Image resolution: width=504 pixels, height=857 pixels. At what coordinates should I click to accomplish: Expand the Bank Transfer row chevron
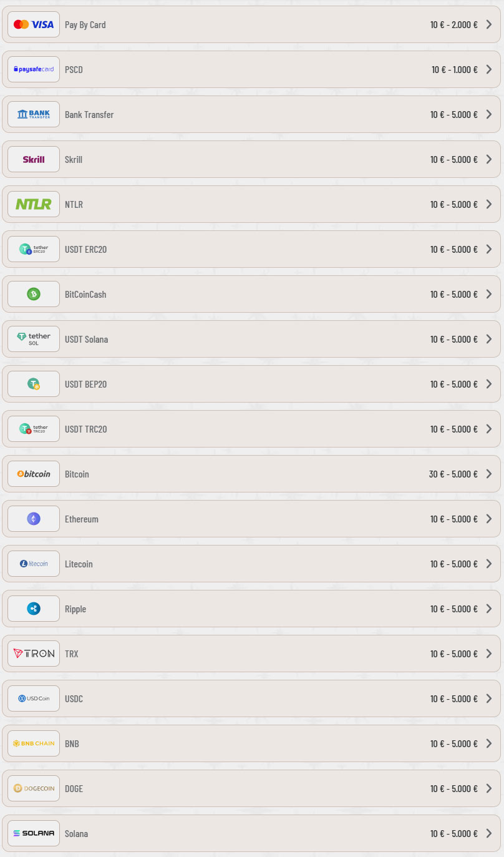[489, 114]
